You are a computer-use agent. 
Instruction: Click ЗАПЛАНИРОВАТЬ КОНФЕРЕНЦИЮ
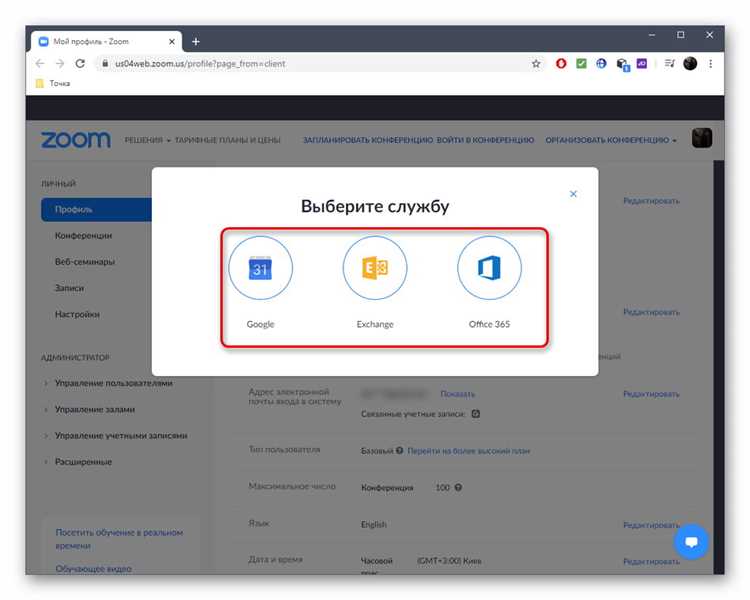368,140
